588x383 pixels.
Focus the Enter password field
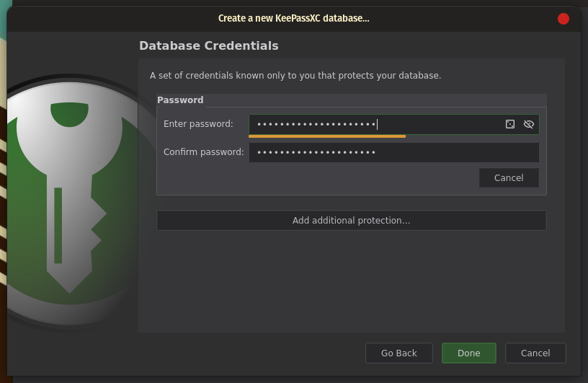pos(393,124)
